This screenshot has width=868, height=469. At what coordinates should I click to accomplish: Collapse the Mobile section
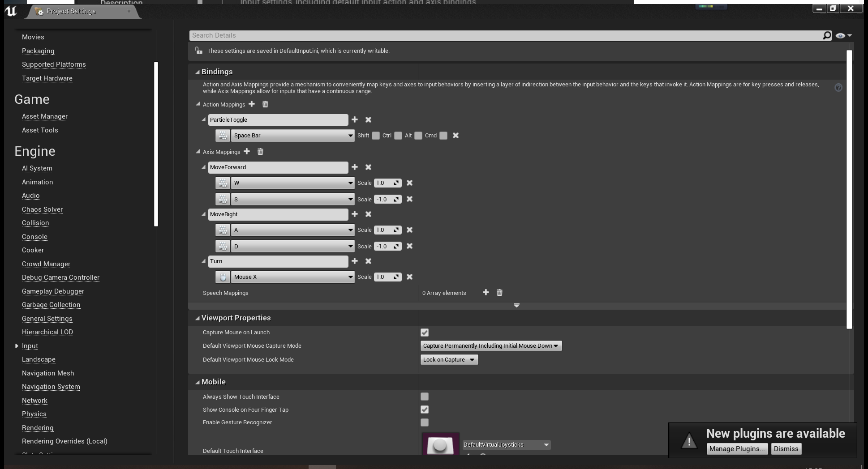198,382
